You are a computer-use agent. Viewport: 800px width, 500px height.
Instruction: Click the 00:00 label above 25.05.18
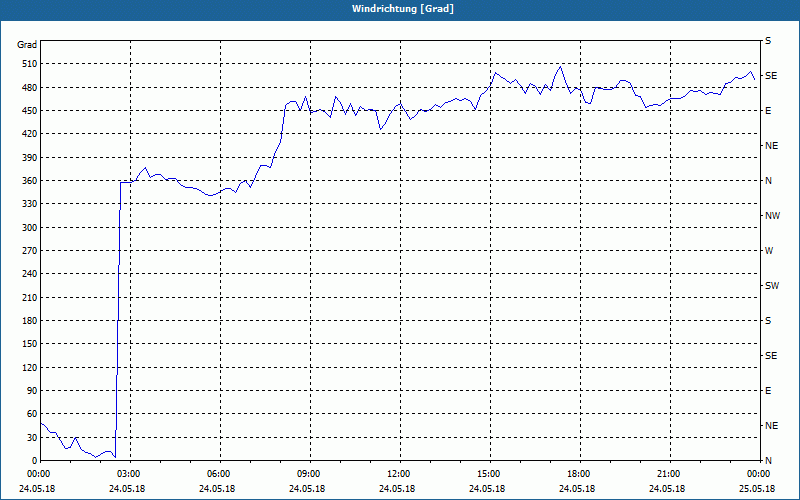click(758, 474)
